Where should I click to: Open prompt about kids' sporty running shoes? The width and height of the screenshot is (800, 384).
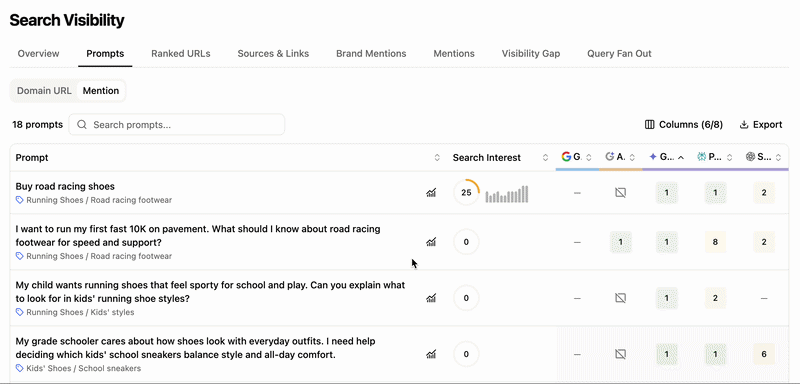click(210, 292)
